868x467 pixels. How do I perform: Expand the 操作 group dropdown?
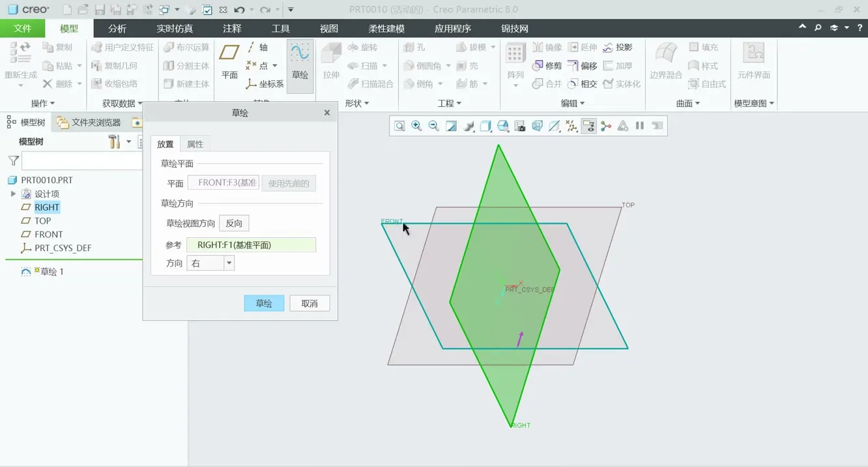click(43, 103)
